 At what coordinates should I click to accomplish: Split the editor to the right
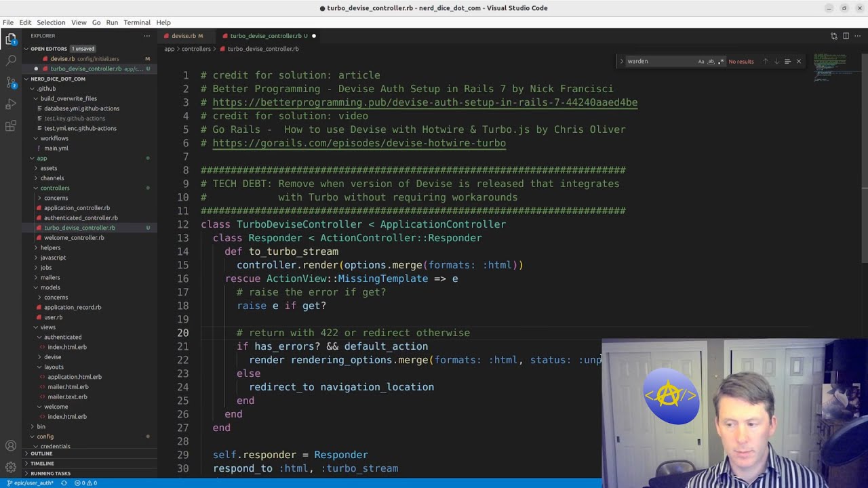846,36
